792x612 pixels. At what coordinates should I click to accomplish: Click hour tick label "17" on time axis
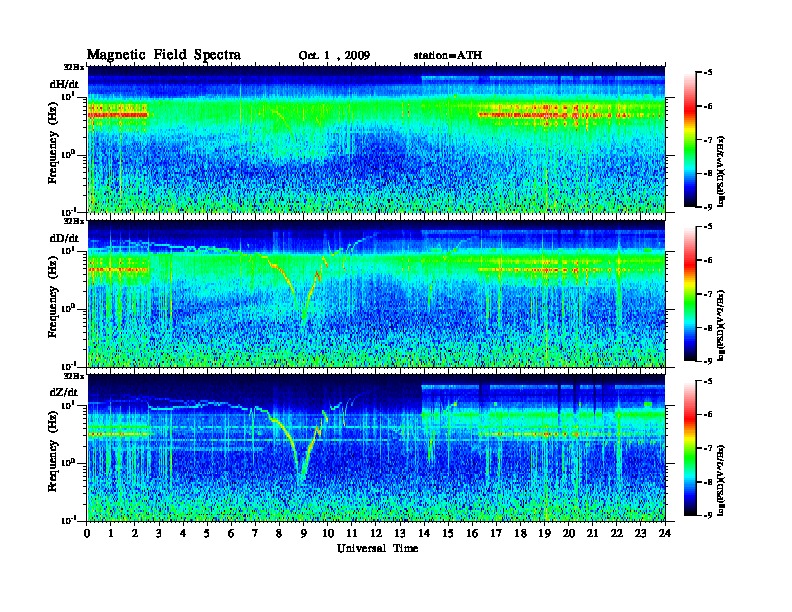496,534
